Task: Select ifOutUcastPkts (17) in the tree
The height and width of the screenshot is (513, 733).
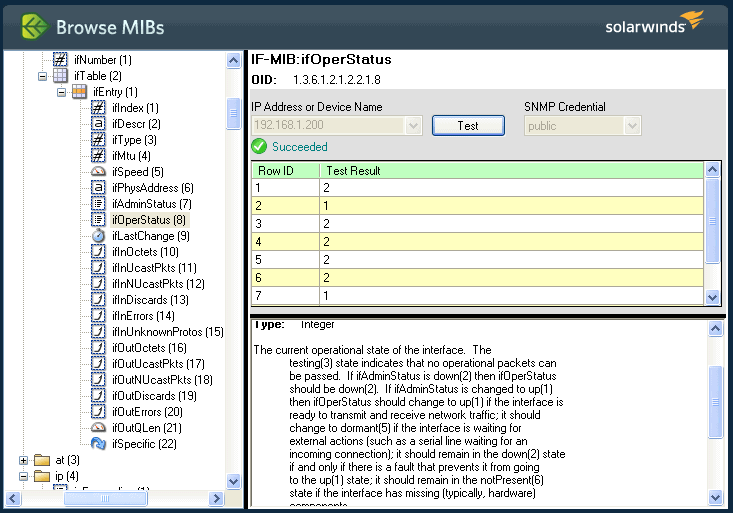Action: tap(158, 363)
